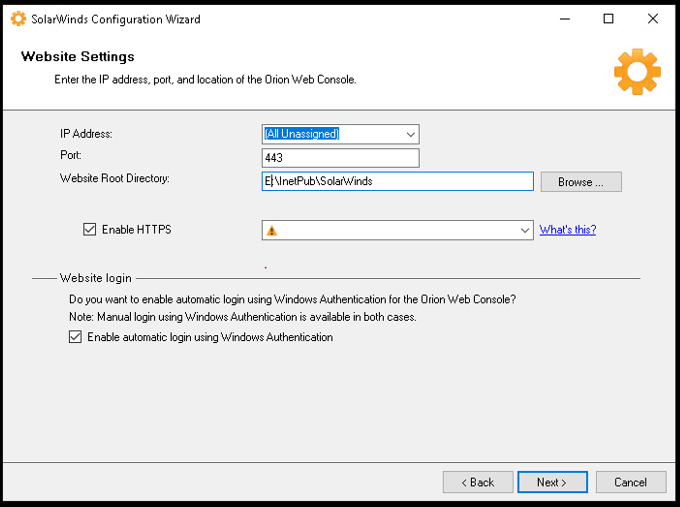Click the Port label
The width and height of the screenshot is (680, 507).
pos(71,155)
